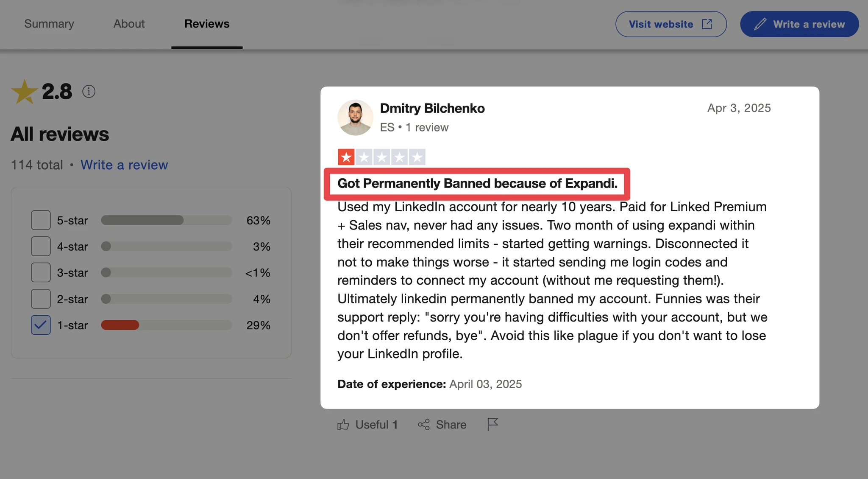Click the 5-star rating bar
868x479 pixels.
coord(167,220)
